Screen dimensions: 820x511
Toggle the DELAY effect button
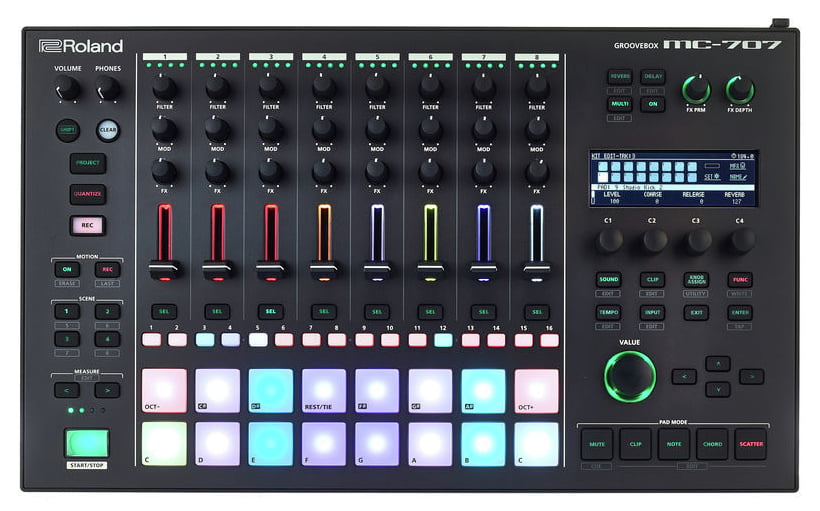tap(653, 77)
